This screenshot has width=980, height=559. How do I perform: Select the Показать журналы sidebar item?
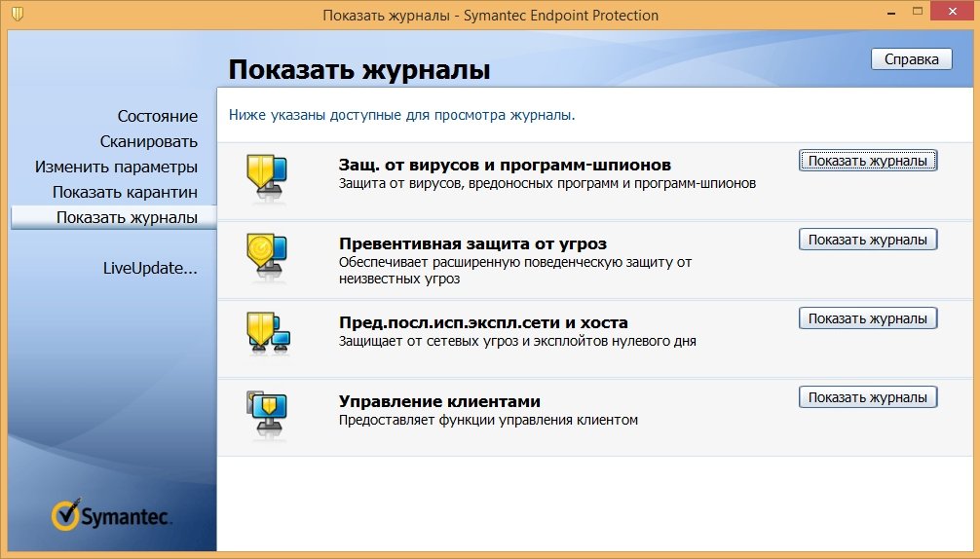[114, 217]
